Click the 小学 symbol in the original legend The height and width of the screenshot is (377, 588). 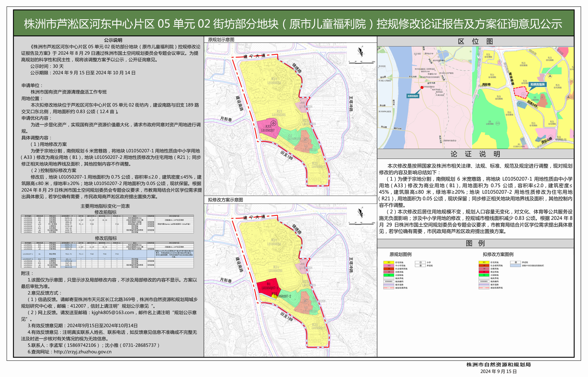(x=420, y=262)
